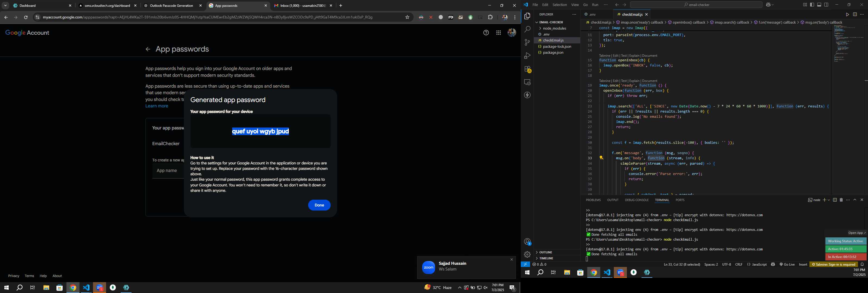Image resolution: width=868 pixels, height=293 pixels.
Task: Switch to the PROBLEMS panel tab
Action: coord(593,200)
